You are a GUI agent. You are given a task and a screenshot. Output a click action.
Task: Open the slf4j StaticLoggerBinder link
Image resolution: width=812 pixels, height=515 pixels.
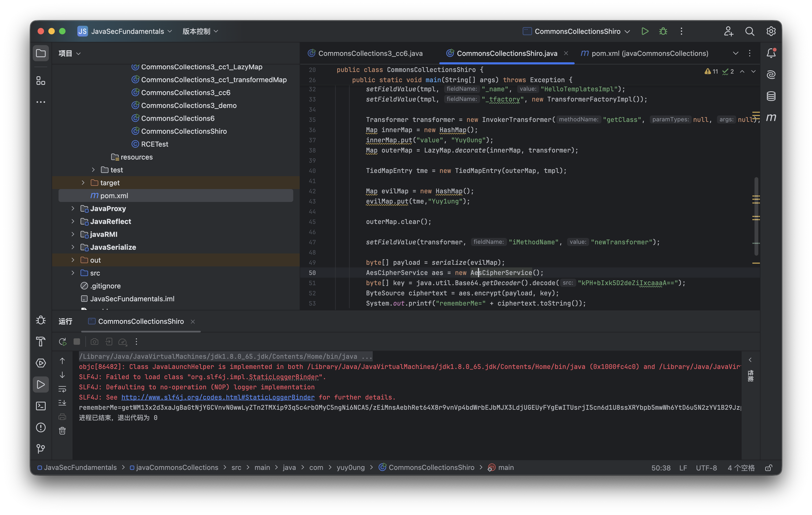(218, 397)
